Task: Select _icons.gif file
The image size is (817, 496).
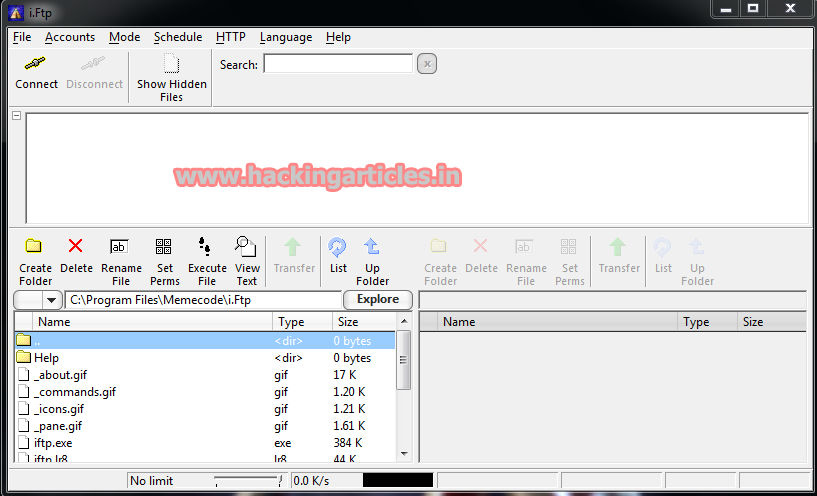Action: click(x=205, y=409)
